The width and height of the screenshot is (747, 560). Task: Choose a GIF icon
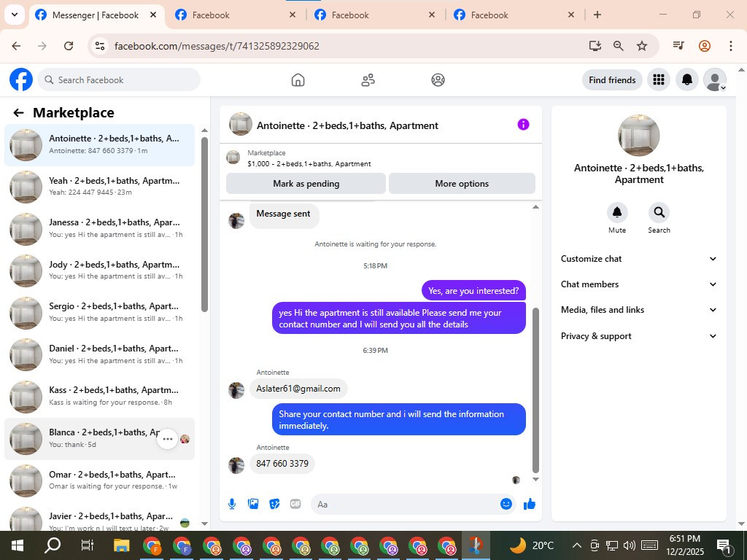pos(295,504)
